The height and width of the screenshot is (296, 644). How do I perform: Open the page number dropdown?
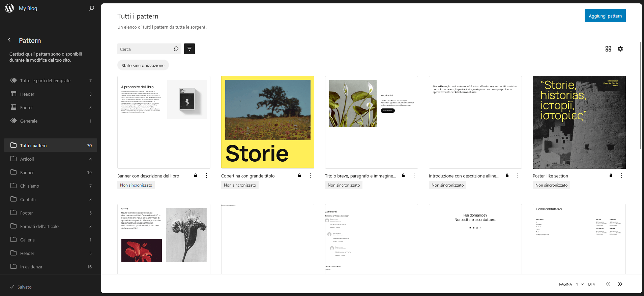[580, 284]
